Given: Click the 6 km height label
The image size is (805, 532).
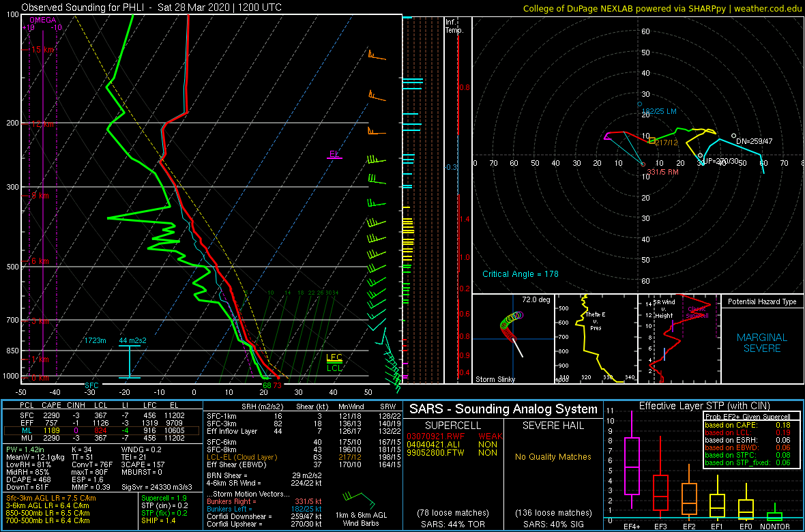Looking at the screenshot, I should click(x=40, y=261).
